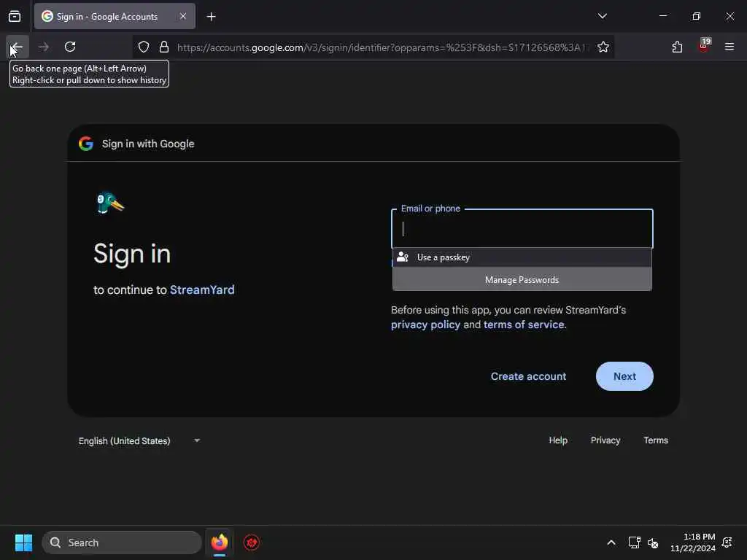Image resolution: width=747 pixels, height=560 pixels.
Task: Click the Firefox taskbar icon
Action: pos(219,542)
